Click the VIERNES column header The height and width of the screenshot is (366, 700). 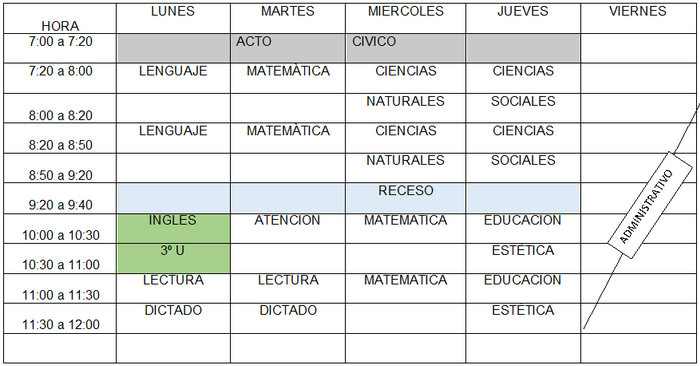638,18
